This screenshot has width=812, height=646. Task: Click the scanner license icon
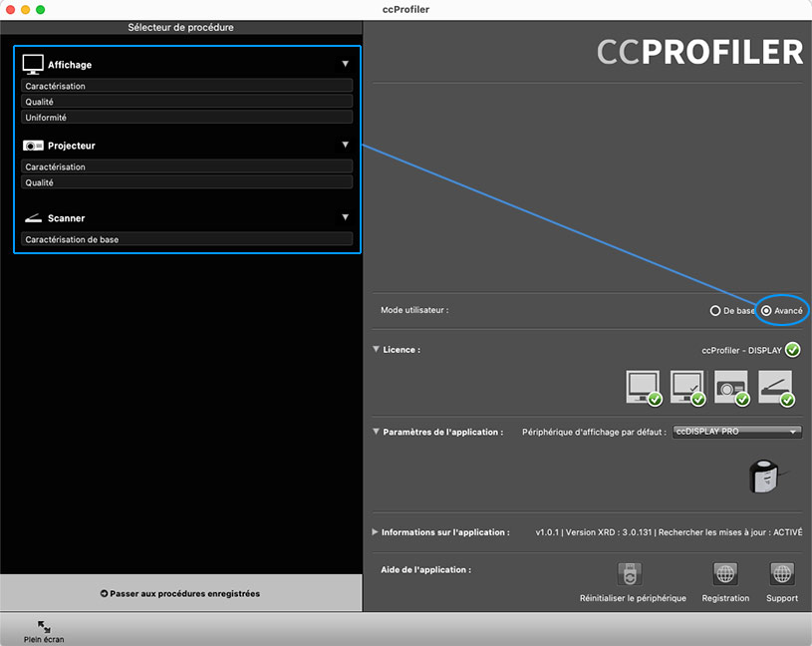point(776,387)
